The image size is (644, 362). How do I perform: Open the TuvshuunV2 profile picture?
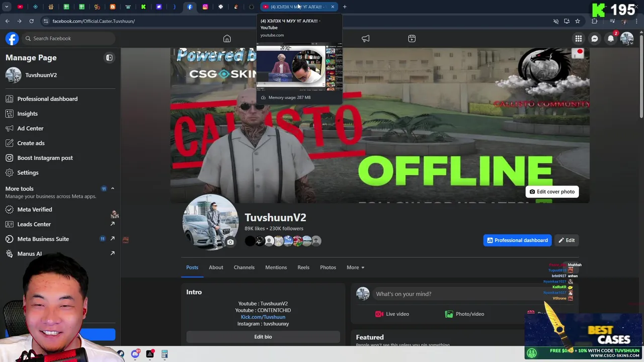(x=210, y=222)
